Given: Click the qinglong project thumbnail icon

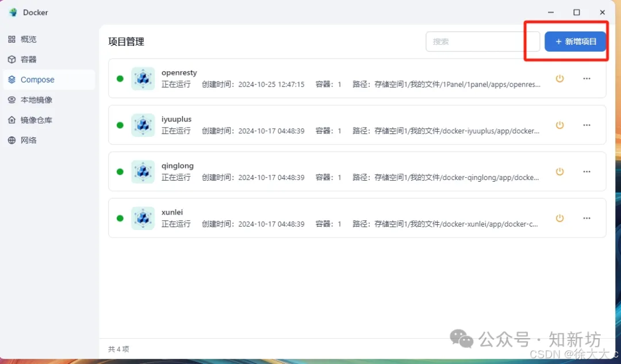Looking at the screenshot, I should coord(143,171).
